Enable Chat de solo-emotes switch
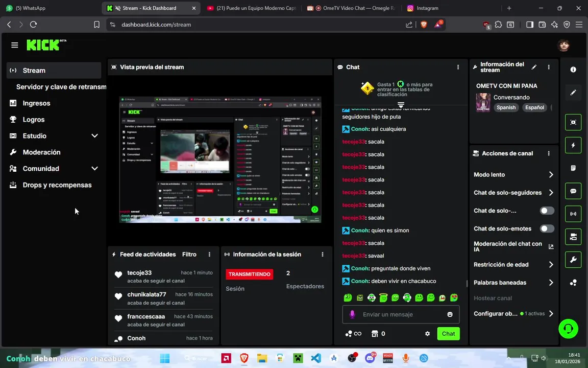 point(547,228)
